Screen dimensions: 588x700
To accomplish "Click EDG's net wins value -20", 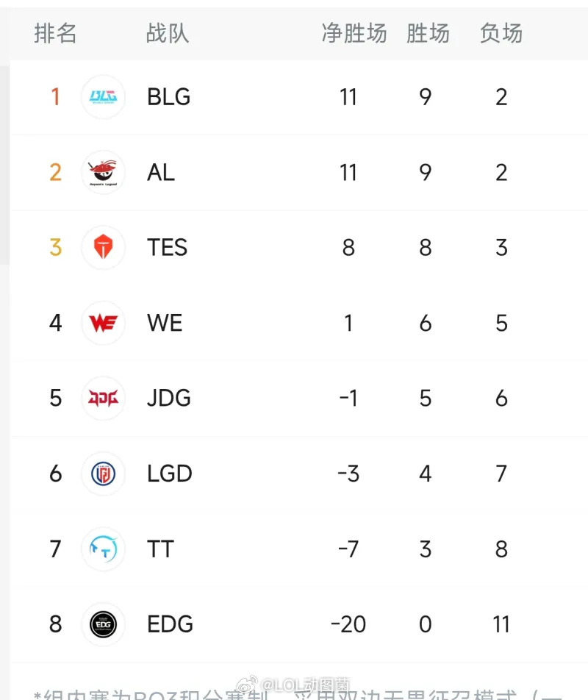I will [x=348, y=624].
